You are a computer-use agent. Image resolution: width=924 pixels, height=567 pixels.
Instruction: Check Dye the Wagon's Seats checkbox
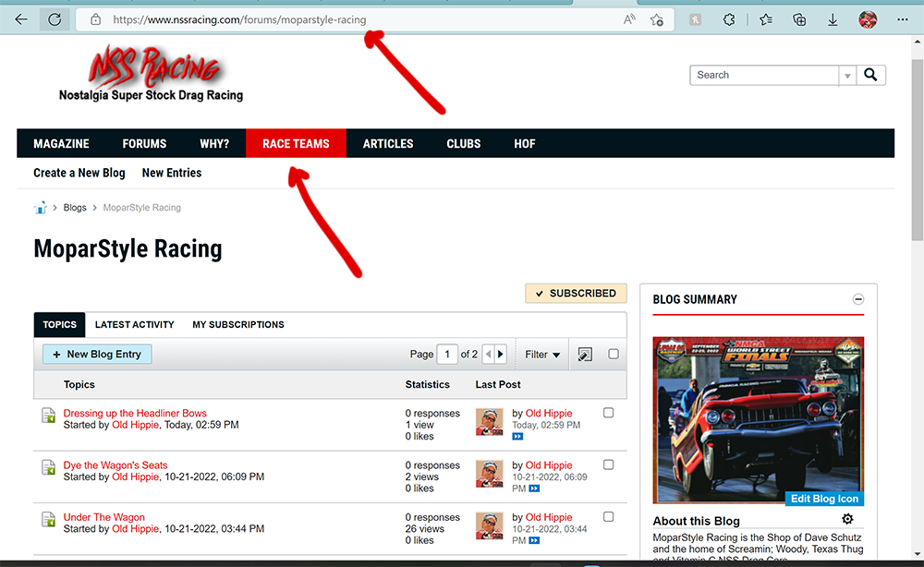click(609, 464)
